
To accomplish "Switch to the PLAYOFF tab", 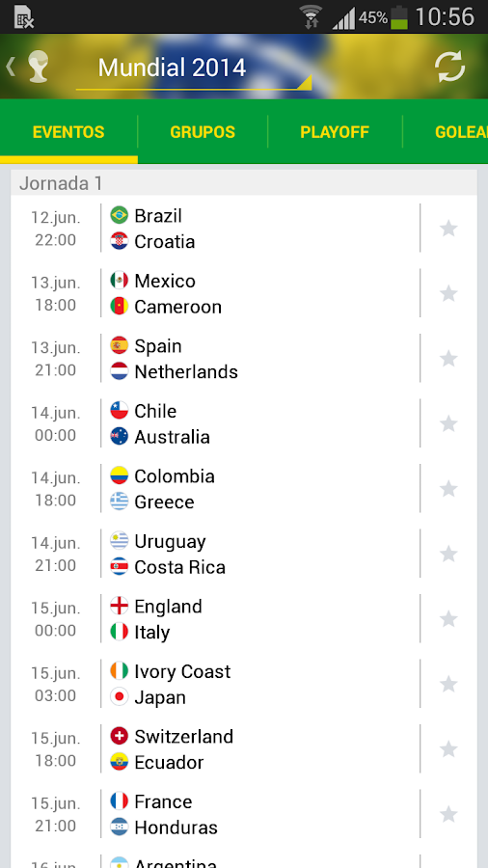I will 335,132.
